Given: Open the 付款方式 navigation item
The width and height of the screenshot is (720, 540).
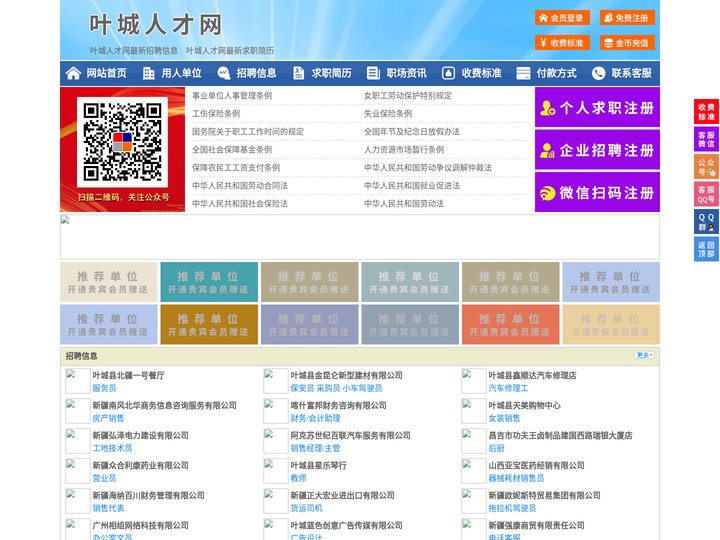Looking at the screenshot, I should [557, 73].
